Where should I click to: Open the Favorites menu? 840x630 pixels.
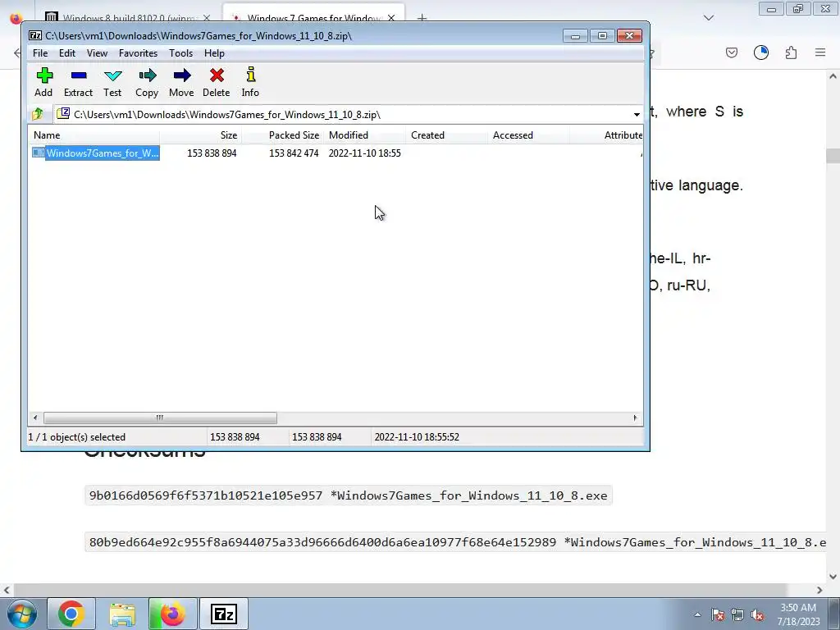(138, 53)
